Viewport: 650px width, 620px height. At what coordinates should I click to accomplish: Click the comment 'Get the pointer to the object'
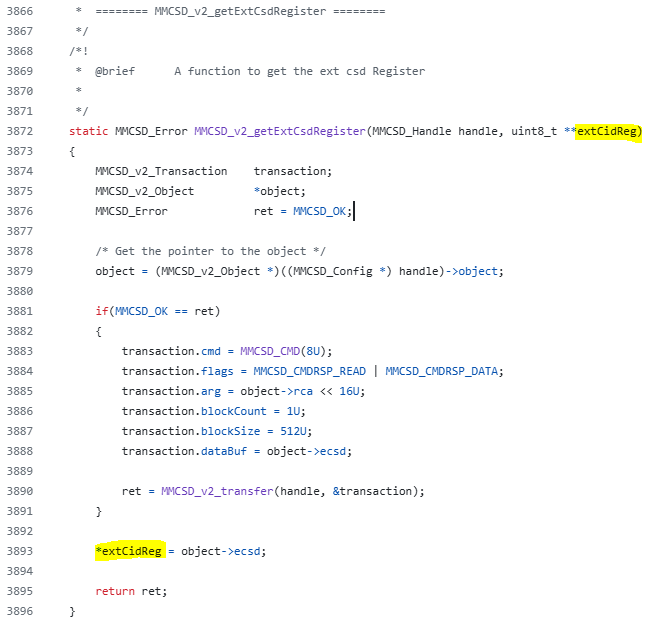click(210, 251)
